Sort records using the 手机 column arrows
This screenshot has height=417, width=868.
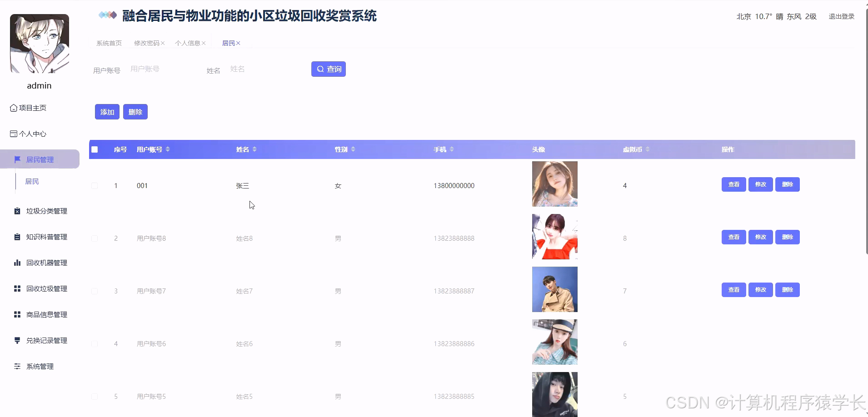click(453, 149)
